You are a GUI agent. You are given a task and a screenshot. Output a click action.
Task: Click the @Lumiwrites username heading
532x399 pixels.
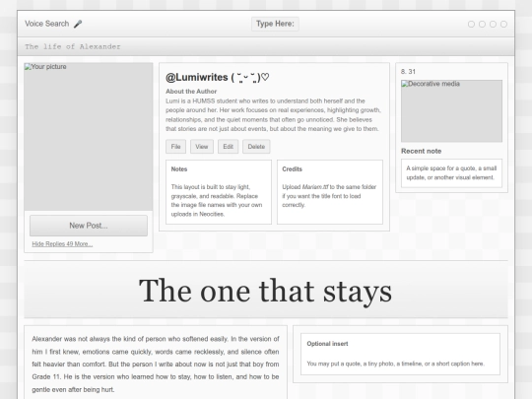(x=217, y=78)
